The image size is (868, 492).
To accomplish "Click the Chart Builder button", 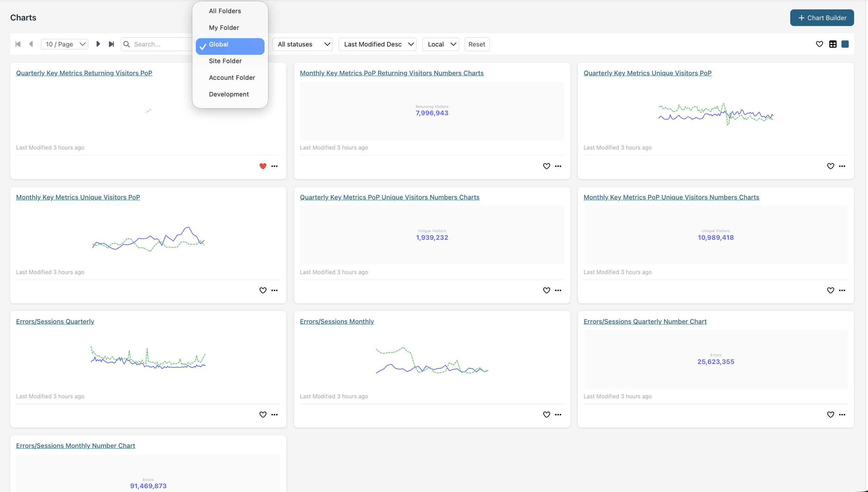I will pos(822,18).
